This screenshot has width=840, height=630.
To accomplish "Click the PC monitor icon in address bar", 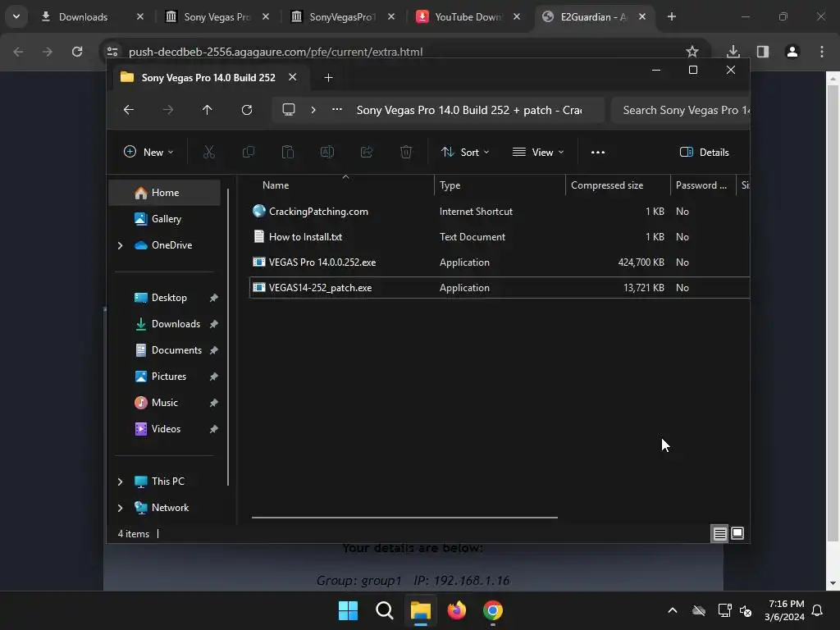I will [x=289, y=110].
